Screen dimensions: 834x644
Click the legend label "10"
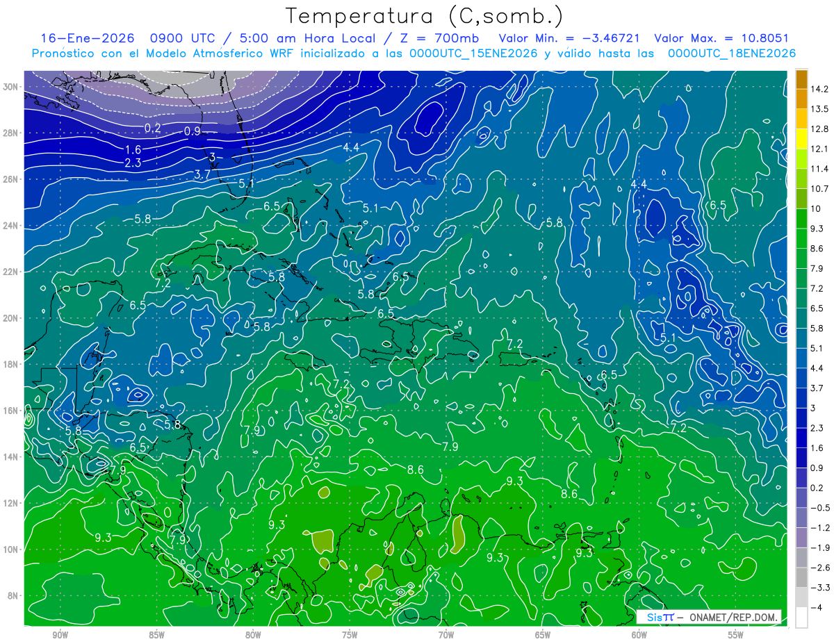tap(815, 208)
